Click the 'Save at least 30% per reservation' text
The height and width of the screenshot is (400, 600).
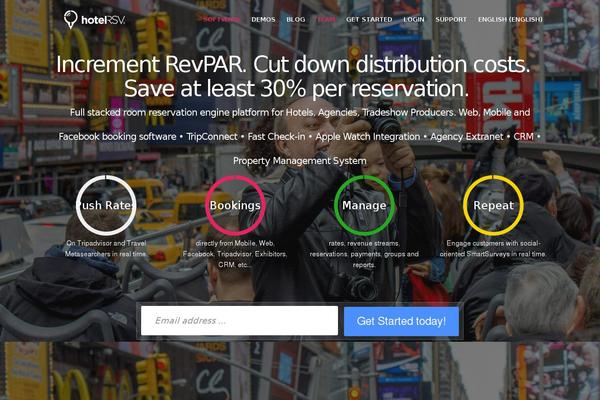[296, 89]
